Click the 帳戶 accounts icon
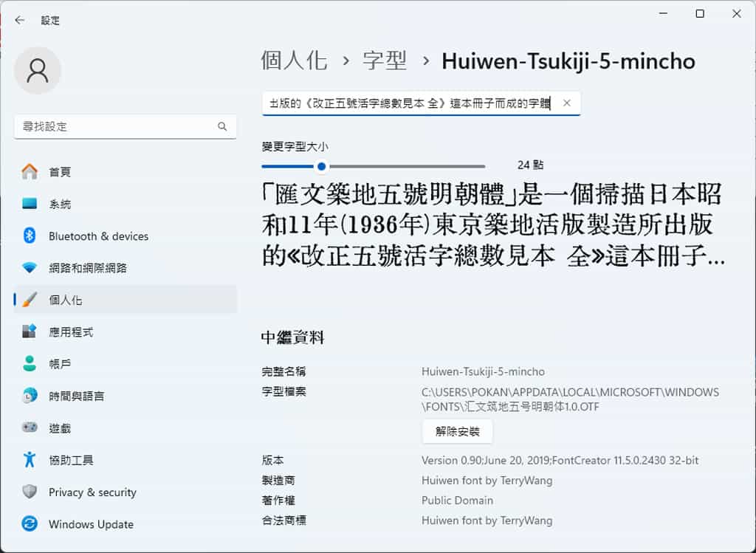The height and width of the screenshot is (553, 756). (30, 363)
